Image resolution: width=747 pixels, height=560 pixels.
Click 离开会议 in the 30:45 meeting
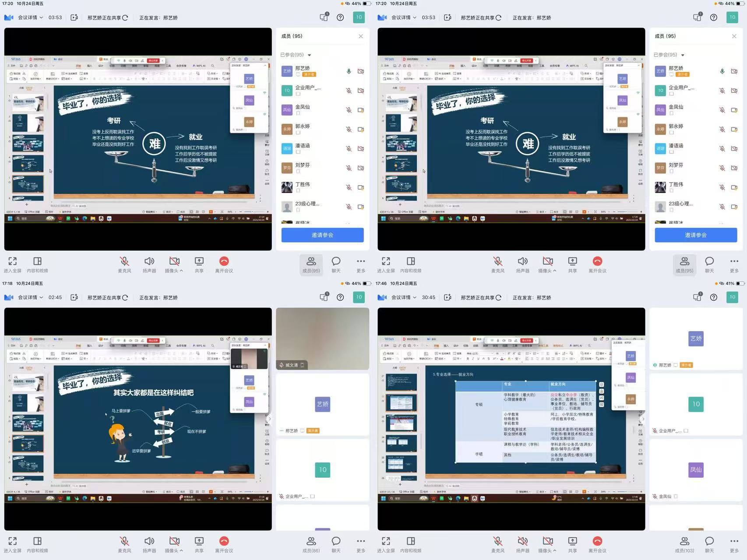(x=597, y=544)
